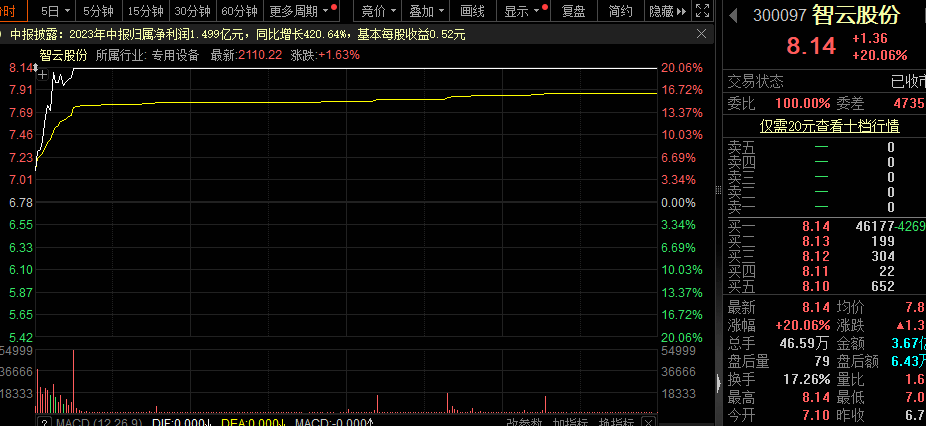Close the 中报披露 news banner

(701, 34)
